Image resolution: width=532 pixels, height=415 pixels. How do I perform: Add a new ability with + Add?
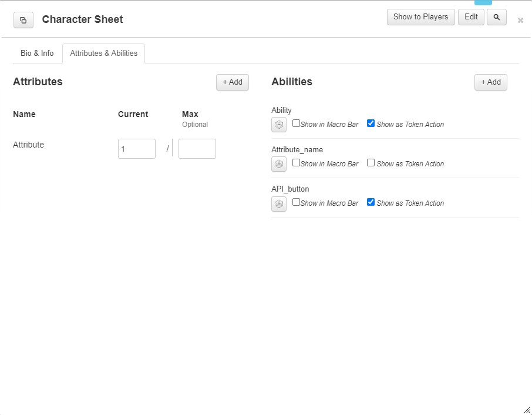491,82
